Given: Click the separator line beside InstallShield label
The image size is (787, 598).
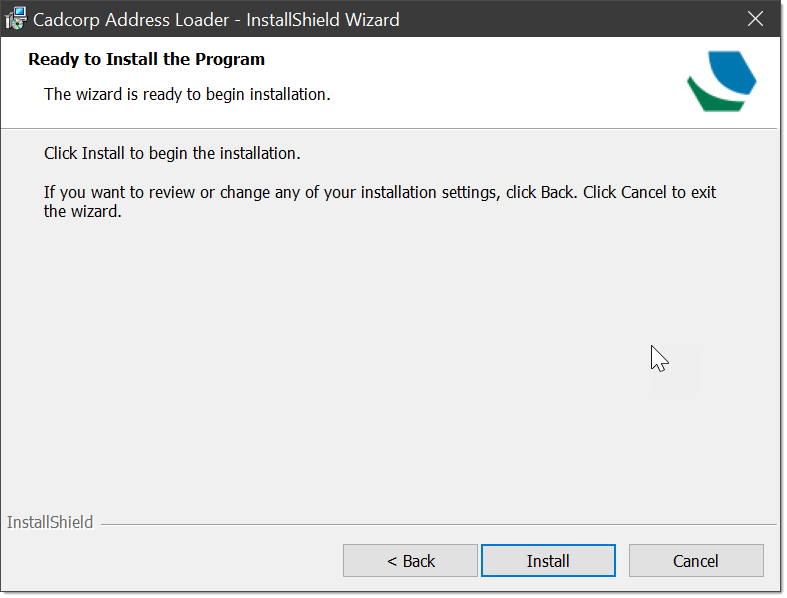Looking at the screenshot, I should [439, 525].
